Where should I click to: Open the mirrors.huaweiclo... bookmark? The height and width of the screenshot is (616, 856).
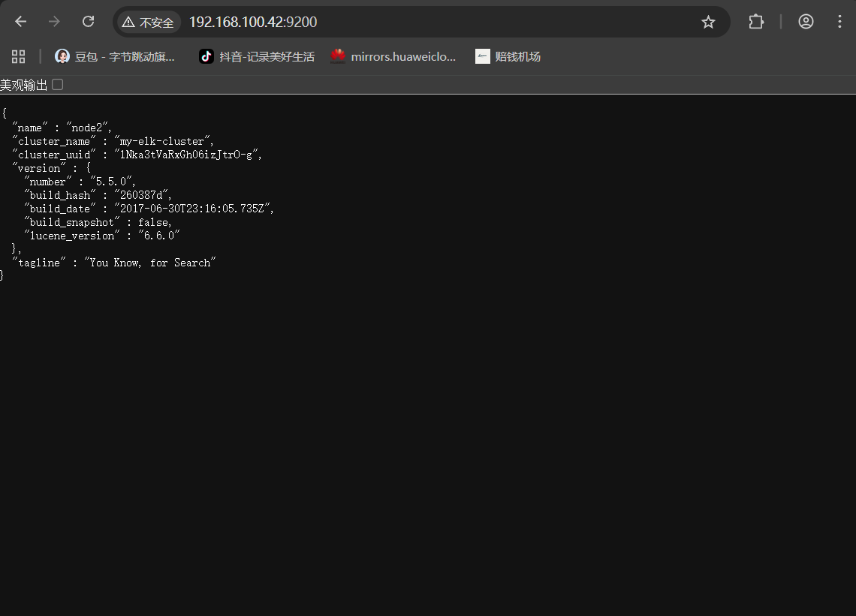pos(393,57)
